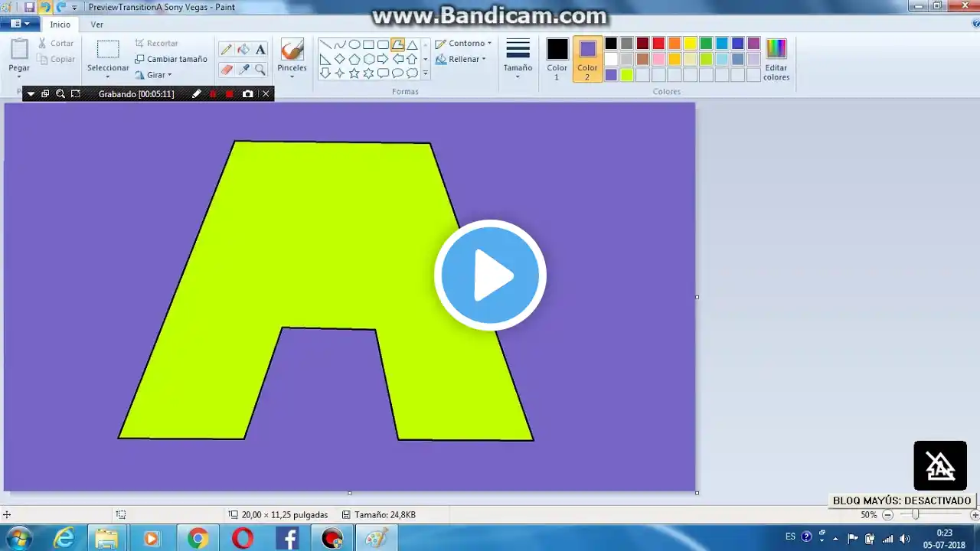Take a screenshot from the Bandicam bar
Image resolution: width=980 pixels, height=551 pixels.
coord(249,93)
